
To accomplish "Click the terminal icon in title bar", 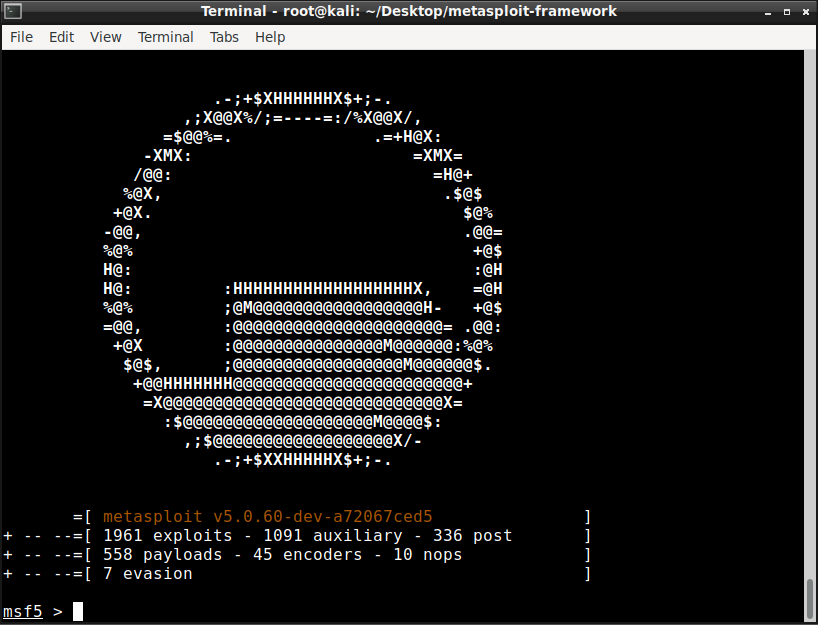I will [x=13, y=11].
